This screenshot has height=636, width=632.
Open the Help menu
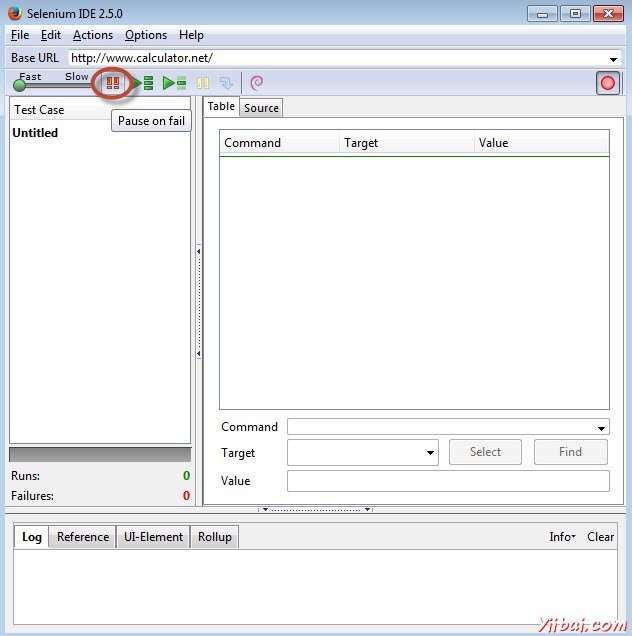pos(191,35)
